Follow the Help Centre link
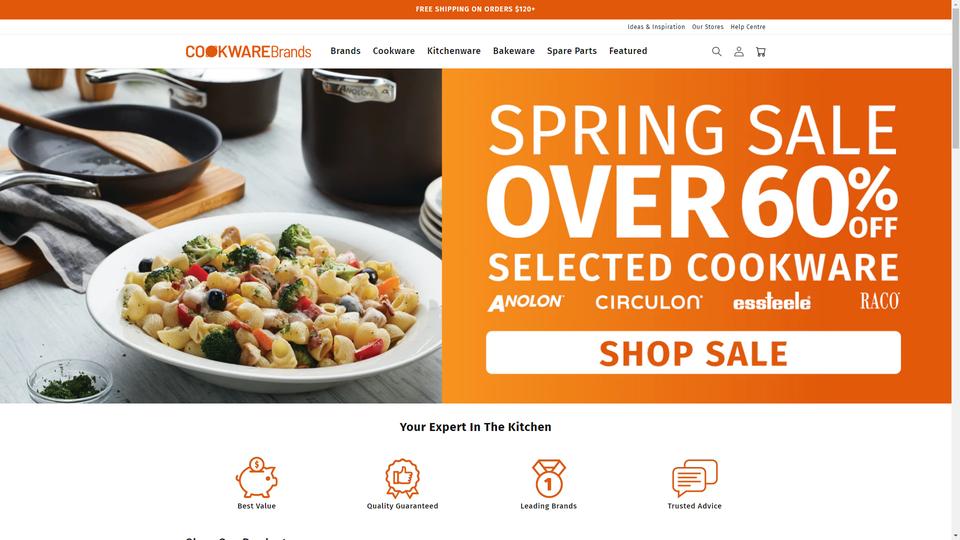The height and width of the screenshot is (540, 960). 748,27
